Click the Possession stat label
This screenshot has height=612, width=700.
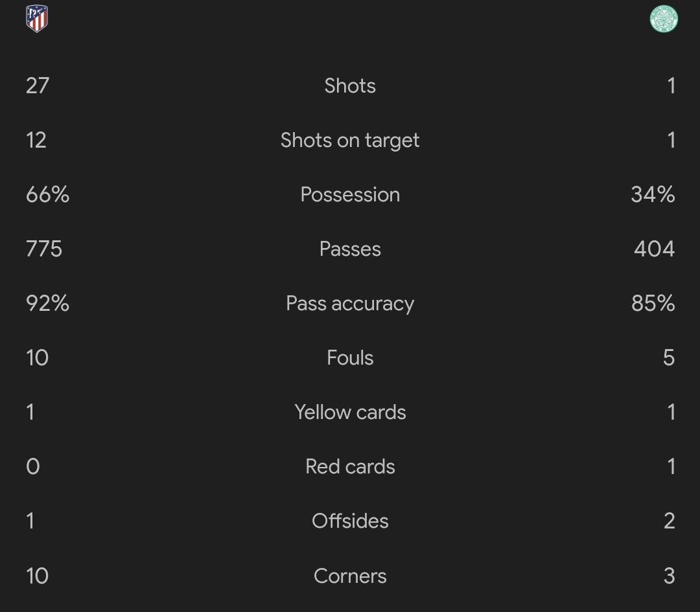coord(350,194)
